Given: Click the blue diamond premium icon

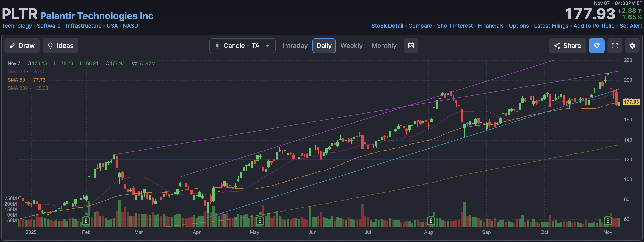Looking at the screenshot, I should (x=596, y=46).
